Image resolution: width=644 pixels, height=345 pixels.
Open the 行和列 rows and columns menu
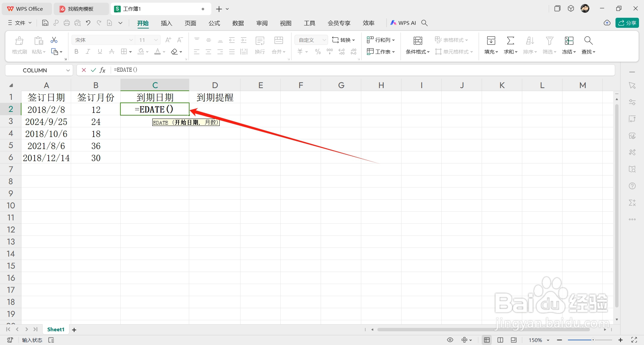tap(381, 40)
